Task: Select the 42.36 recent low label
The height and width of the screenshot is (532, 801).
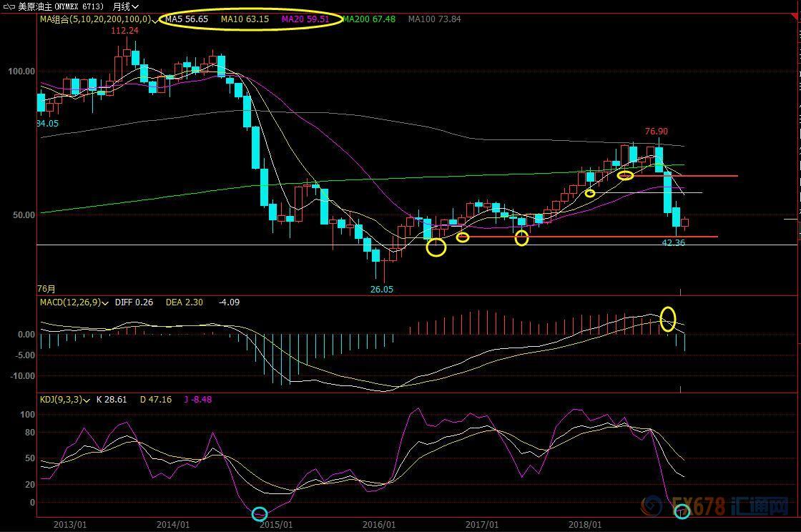Action: 674,243
